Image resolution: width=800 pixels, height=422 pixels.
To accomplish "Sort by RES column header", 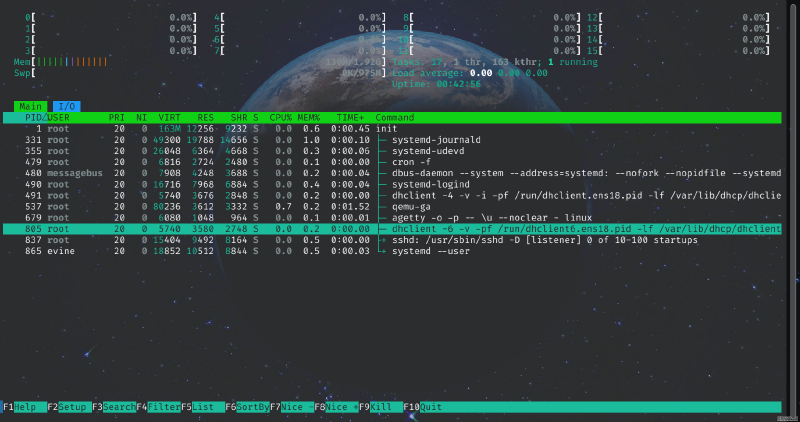I will 206,117.
